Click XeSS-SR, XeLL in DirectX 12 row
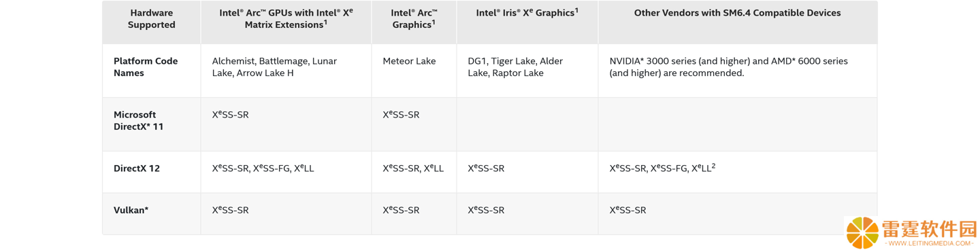Image resolution: width=980 pixels, height=250 pixels. coord(413,168)
